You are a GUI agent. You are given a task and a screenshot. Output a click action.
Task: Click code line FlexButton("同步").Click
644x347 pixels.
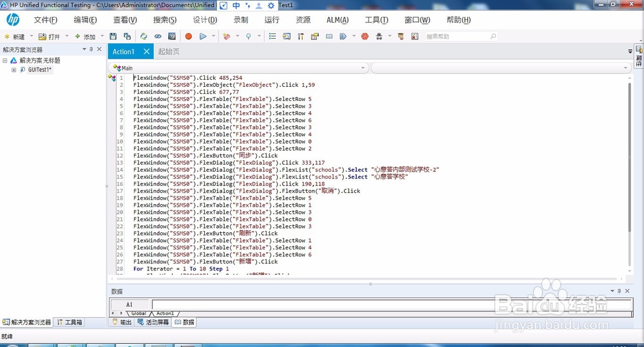point(205,156)
